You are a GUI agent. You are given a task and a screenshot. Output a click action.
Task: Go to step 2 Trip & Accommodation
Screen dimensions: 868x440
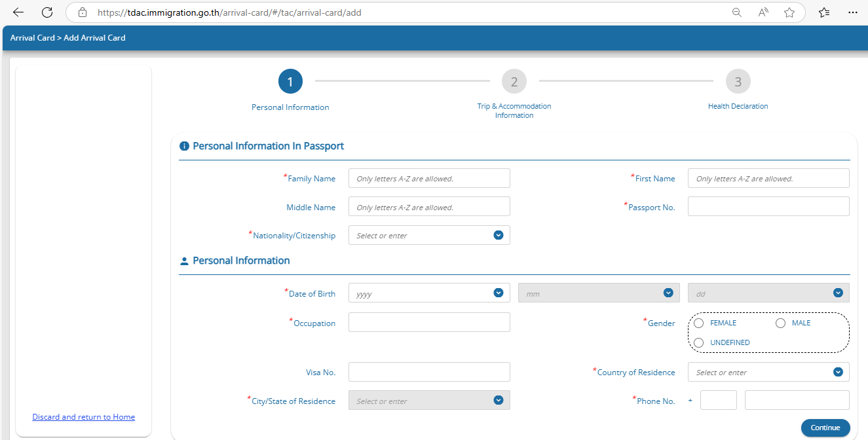click(x=514, y=82)
